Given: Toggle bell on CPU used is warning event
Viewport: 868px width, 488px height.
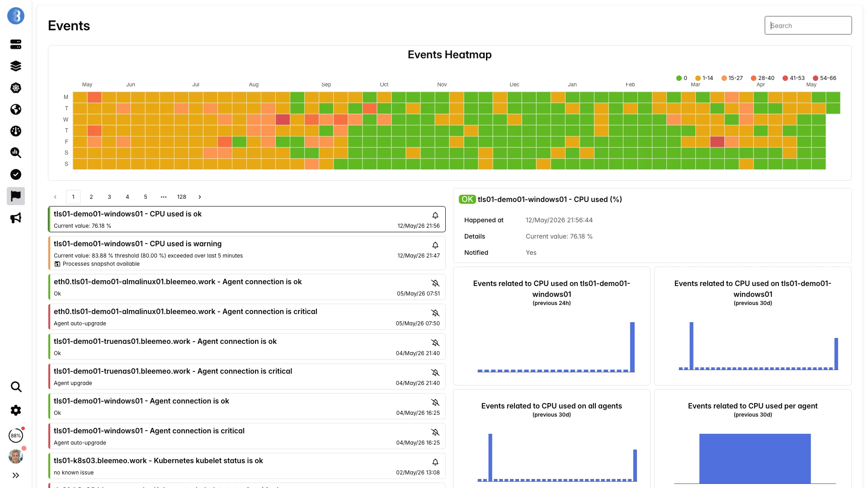Looking at the screenshot, I should (x=435, y=245).
